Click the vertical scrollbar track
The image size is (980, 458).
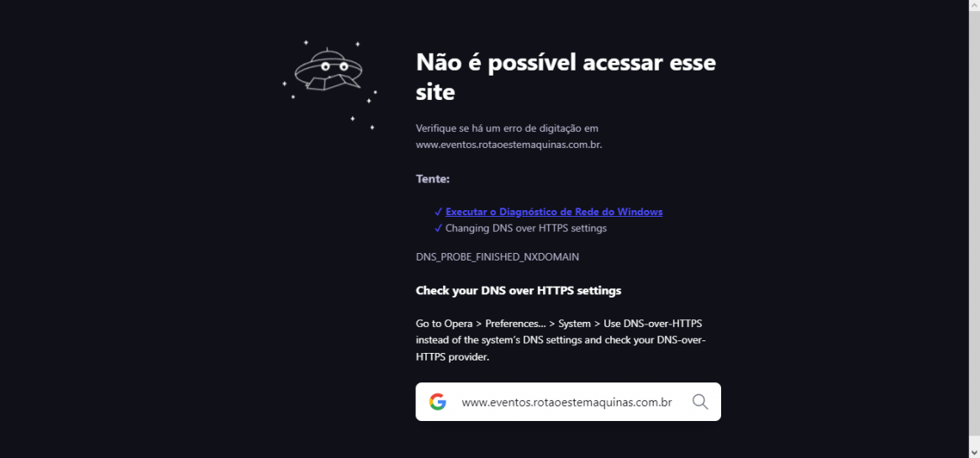point(974,229)
